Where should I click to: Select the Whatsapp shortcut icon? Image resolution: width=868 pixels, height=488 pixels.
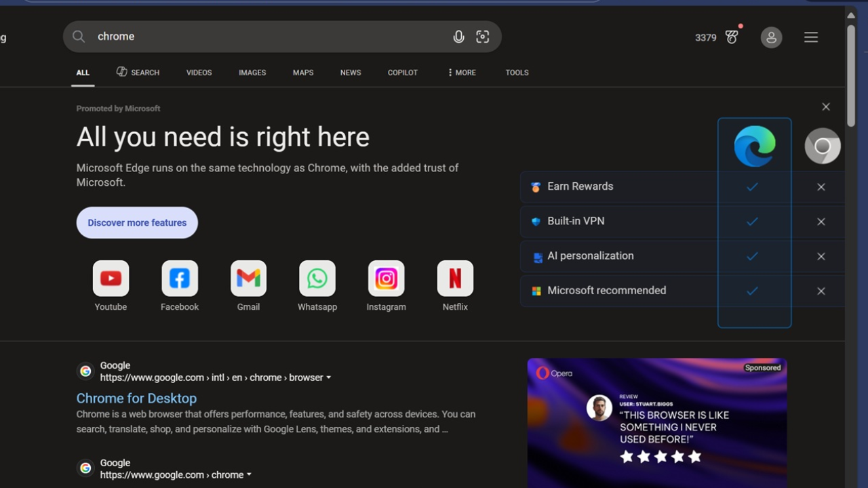pyautogui.click(x=317, y=278)
